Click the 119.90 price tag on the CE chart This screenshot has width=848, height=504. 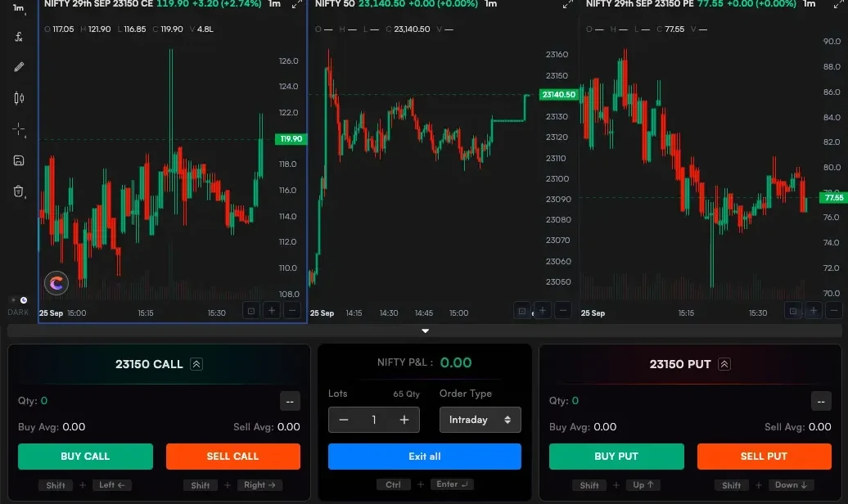pyautogui.click(x=291, y=139)
